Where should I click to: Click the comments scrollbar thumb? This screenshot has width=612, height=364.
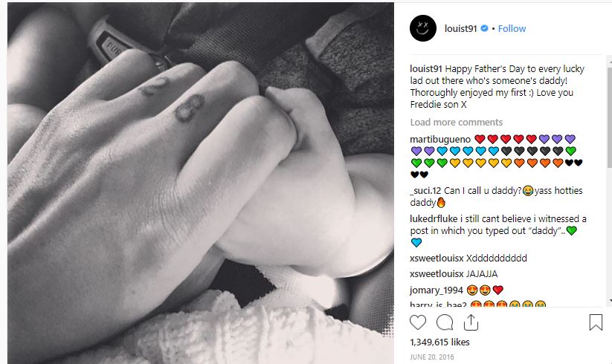609,117
